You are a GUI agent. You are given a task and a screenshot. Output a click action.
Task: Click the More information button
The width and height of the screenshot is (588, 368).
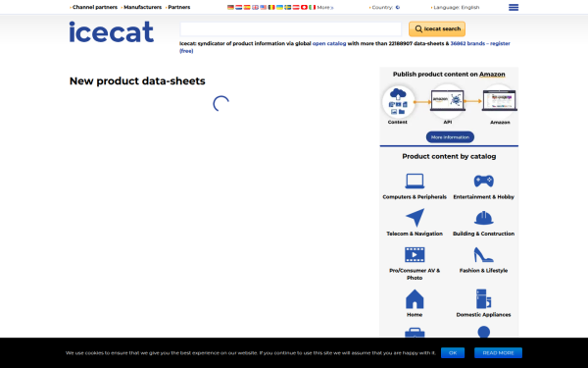pos(450,137)
